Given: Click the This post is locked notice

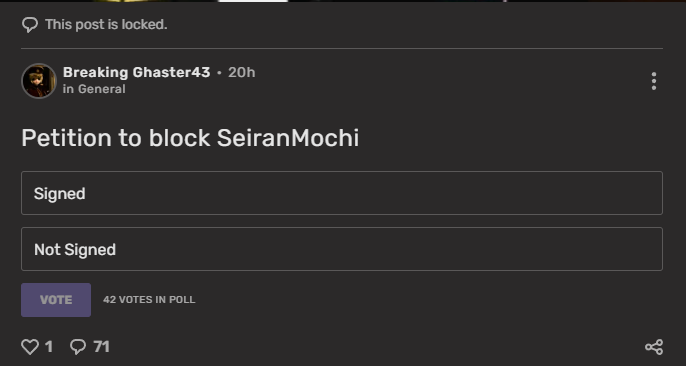Looking at the screenshot, I should point(106,24).
